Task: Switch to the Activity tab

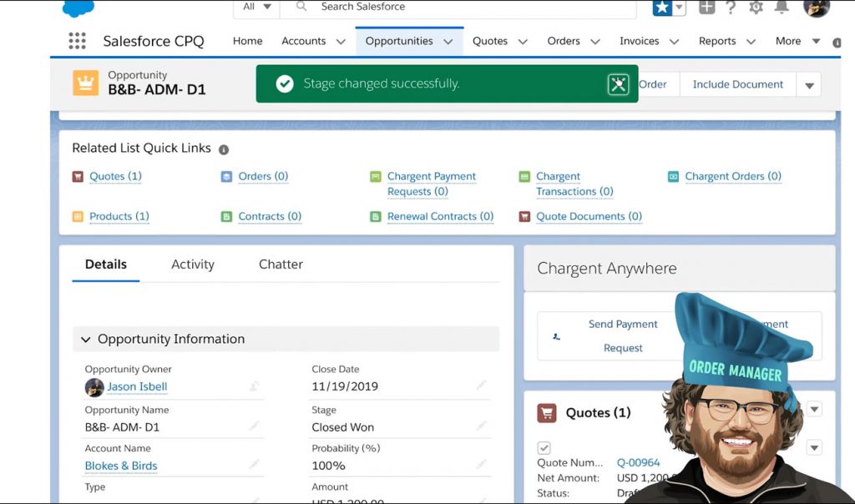Action: (x=193, y=265)
